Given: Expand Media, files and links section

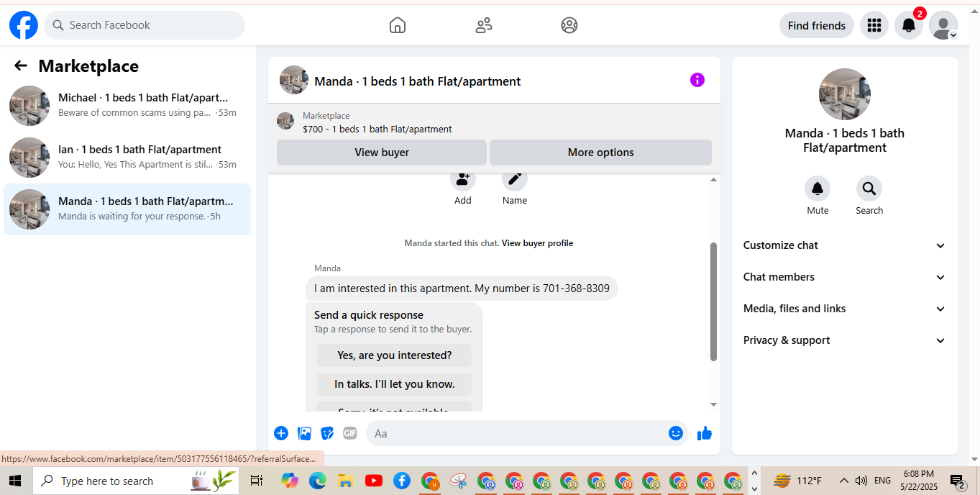Looking at the screenshot, I should pos(845,309).
